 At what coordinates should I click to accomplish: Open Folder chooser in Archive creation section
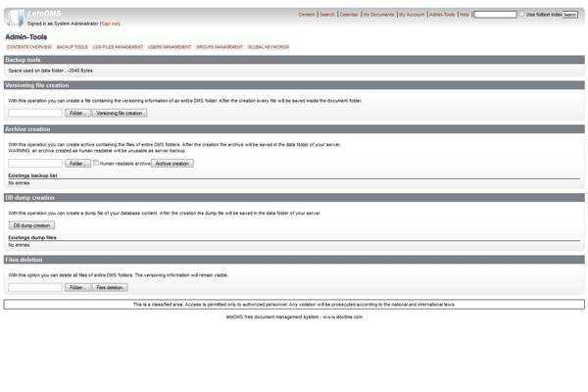[77, 163]
